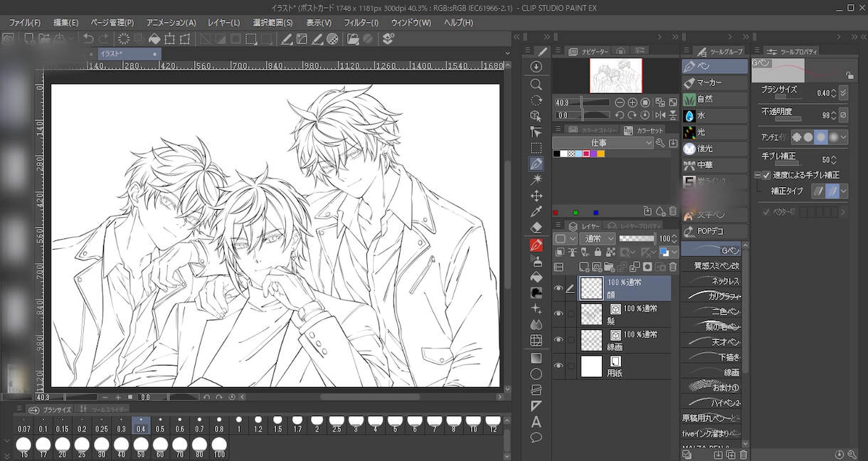Select the カリグラフィ pen sub tool
The height and width of the screenshot is (461, 868).
(711, 296)
